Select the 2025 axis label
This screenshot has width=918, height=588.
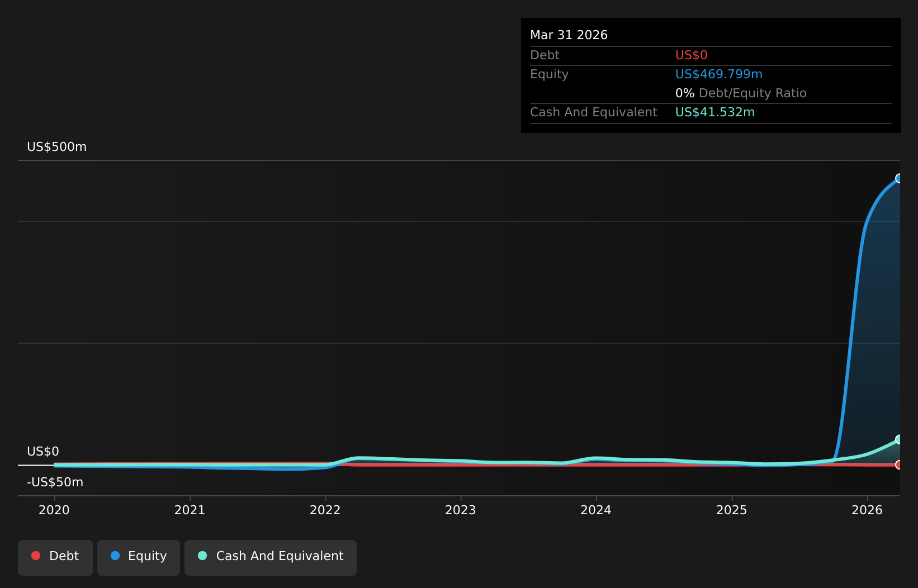point(732,510)
